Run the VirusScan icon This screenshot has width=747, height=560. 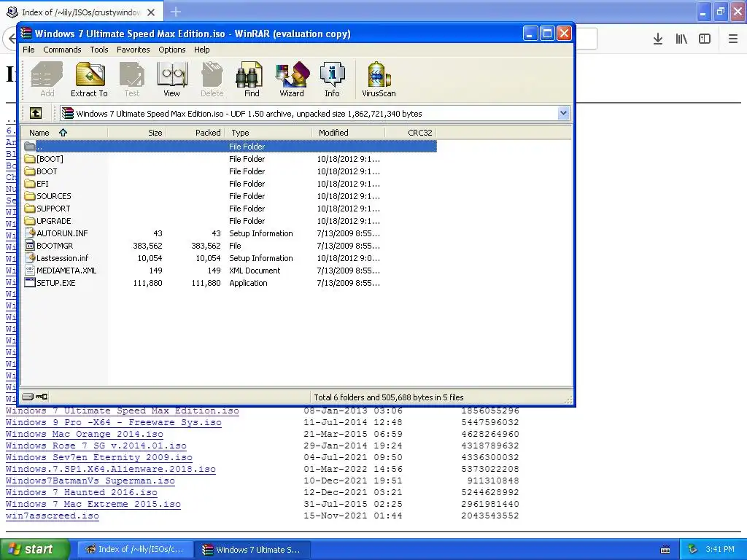[379, 79]
